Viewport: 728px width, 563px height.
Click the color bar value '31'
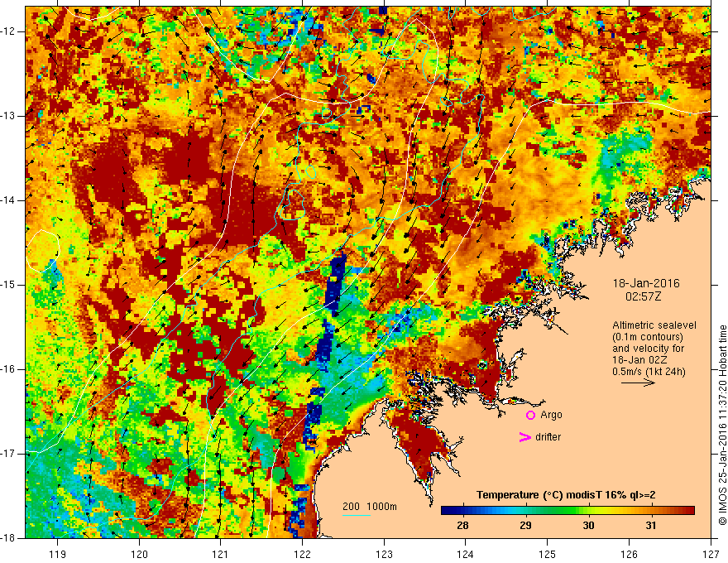pyautogui.click(x=651, y=526)
